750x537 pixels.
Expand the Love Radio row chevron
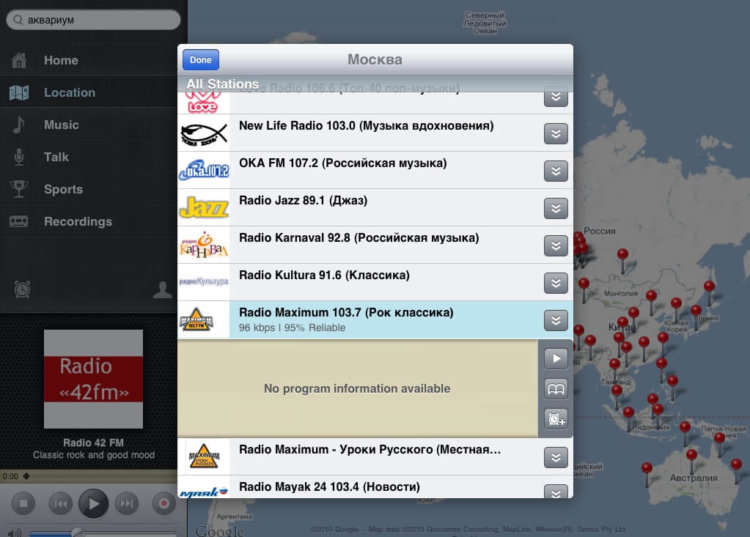(x=555, y=98)
